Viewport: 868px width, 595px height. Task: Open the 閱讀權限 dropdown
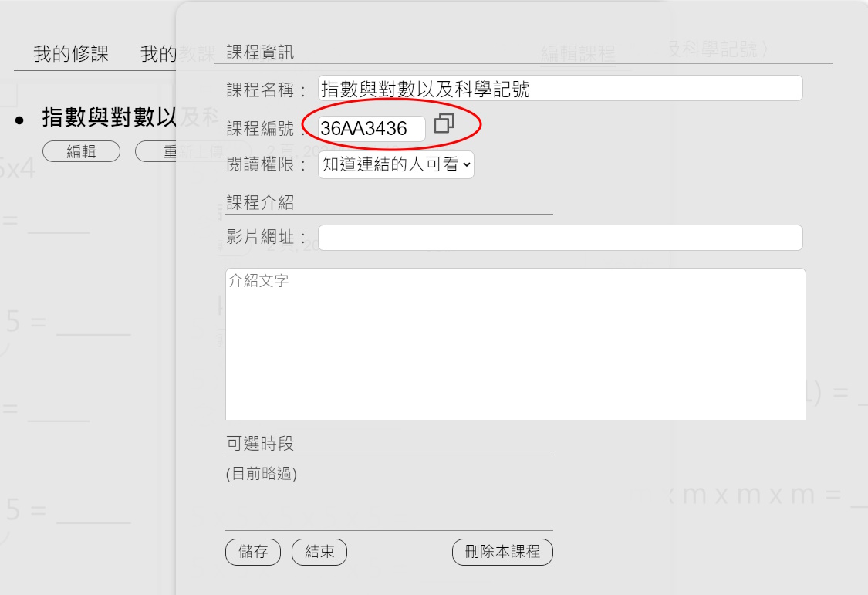pos(396,164)
